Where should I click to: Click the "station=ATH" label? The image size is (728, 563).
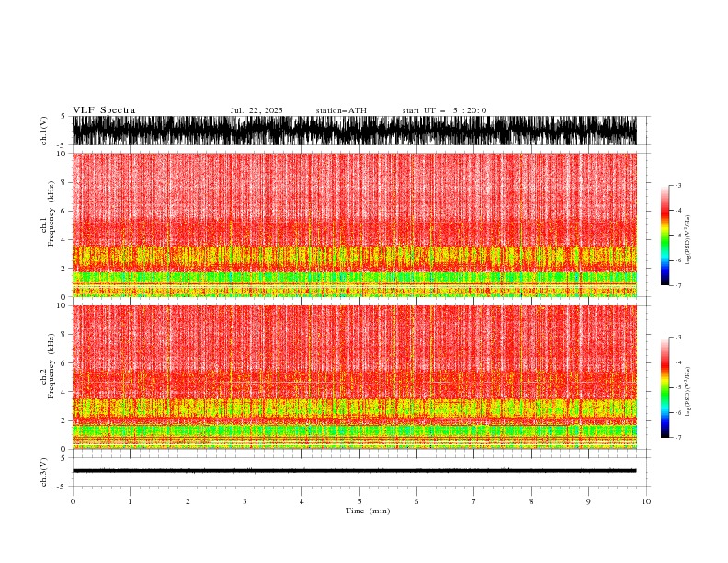(341, 110)
